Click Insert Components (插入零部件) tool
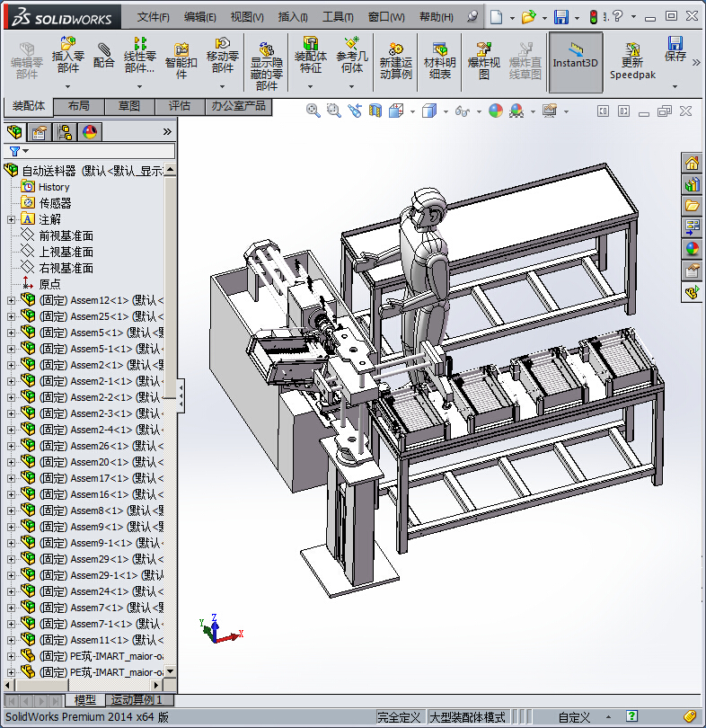Screen dimensions: 706x728 point(67,55)
